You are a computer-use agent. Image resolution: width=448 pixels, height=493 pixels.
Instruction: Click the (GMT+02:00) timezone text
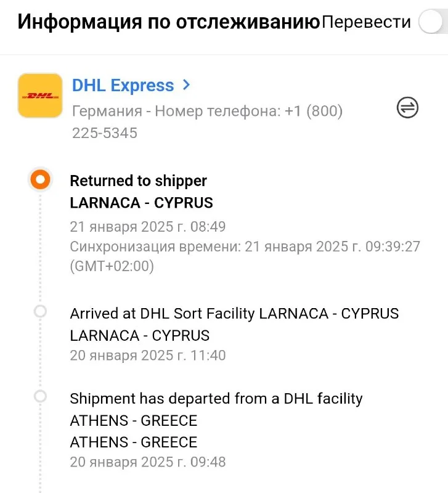coord(112,266)
